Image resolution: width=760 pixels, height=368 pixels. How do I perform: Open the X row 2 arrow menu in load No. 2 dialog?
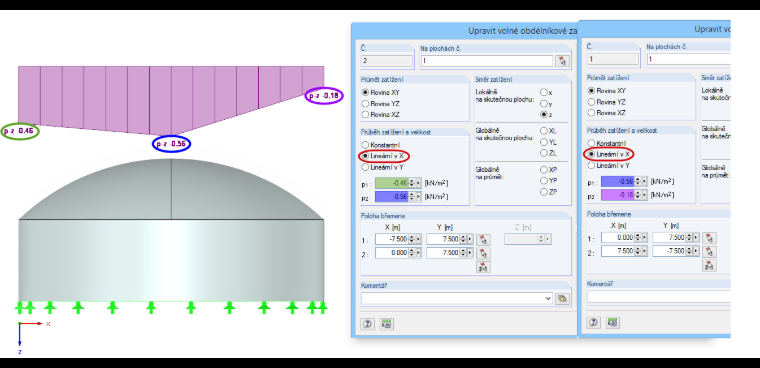(x=419, y=253)
